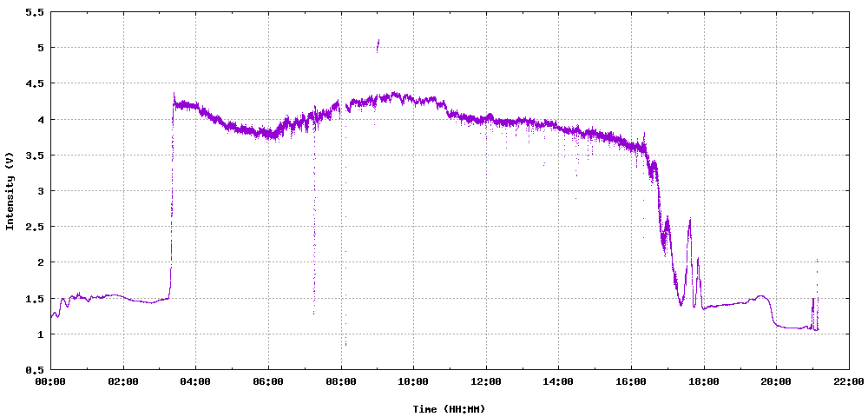The height and width of the screenshot is (417, 868).
Task: Select the 04:00 time tick label
Action: coord(196,381)
